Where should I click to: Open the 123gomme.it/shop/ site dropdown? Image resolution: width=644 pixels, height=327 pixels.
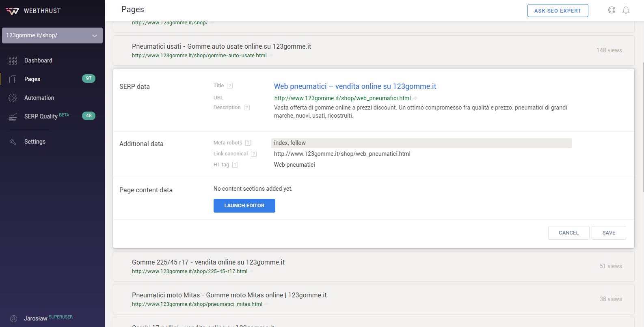52,35
